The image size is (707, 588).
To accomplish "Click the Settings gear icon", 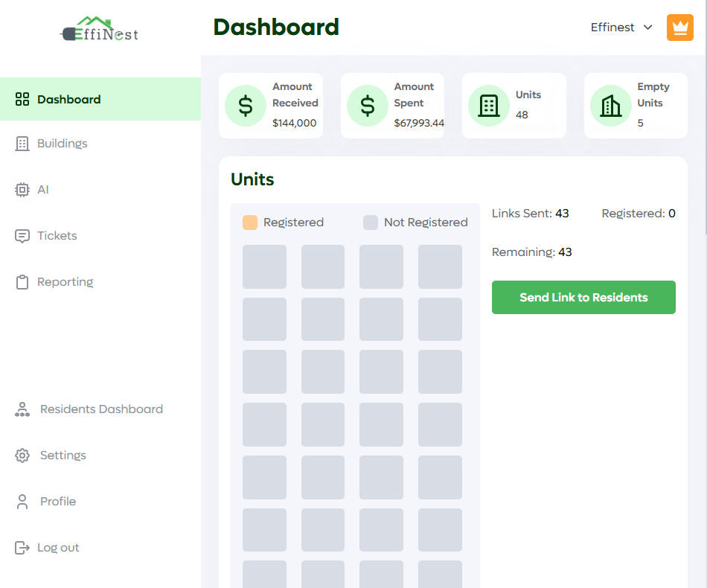I will [22, 456].
